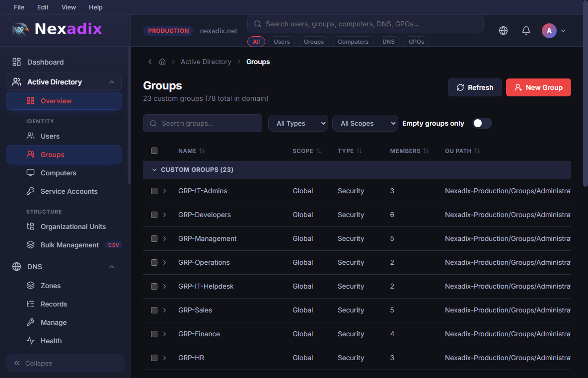Select the Groups search filter pill

(314, 42)
